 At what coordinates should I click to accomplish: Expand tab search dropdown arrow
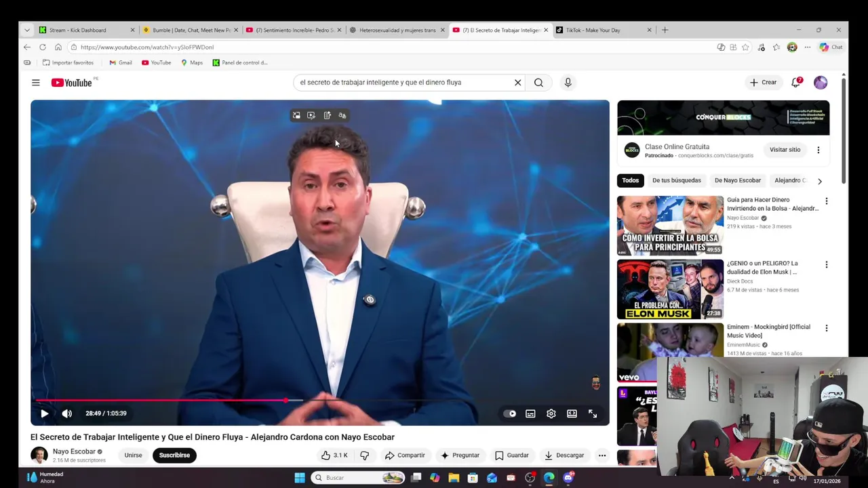(26, 30)
